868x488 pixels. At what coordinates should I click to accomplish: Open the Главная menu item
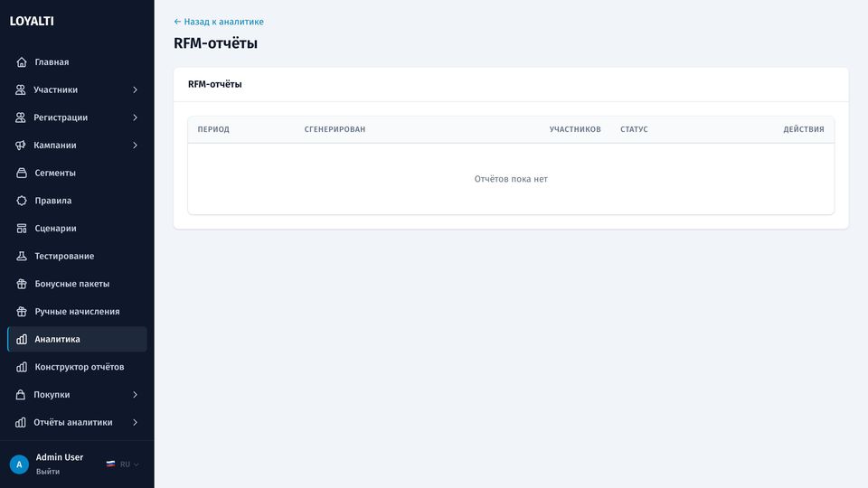[x=77, y=62]
